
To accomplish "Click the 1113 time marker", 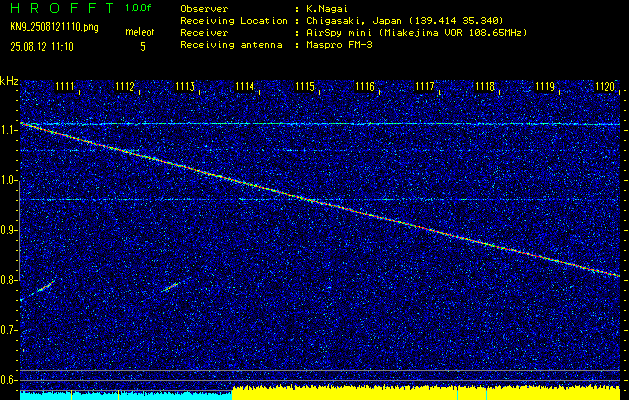I will (185, 86).
